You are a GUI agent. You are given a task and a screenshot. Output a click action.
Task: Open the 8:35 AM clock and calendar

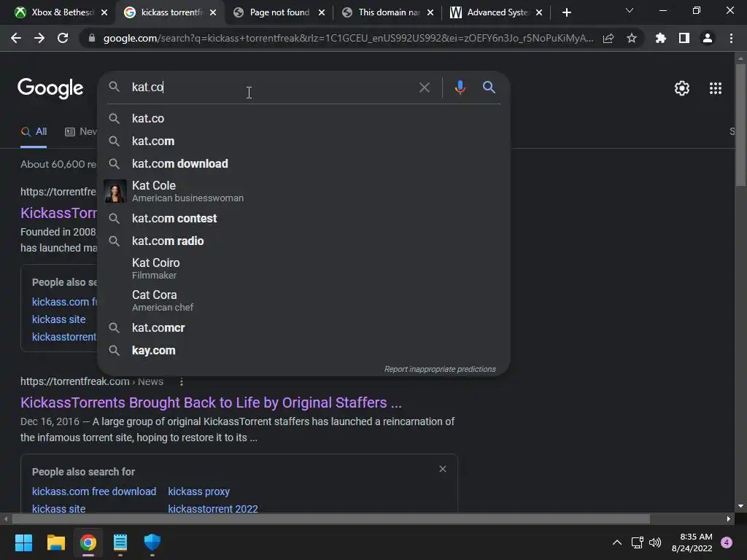point(692,542)
